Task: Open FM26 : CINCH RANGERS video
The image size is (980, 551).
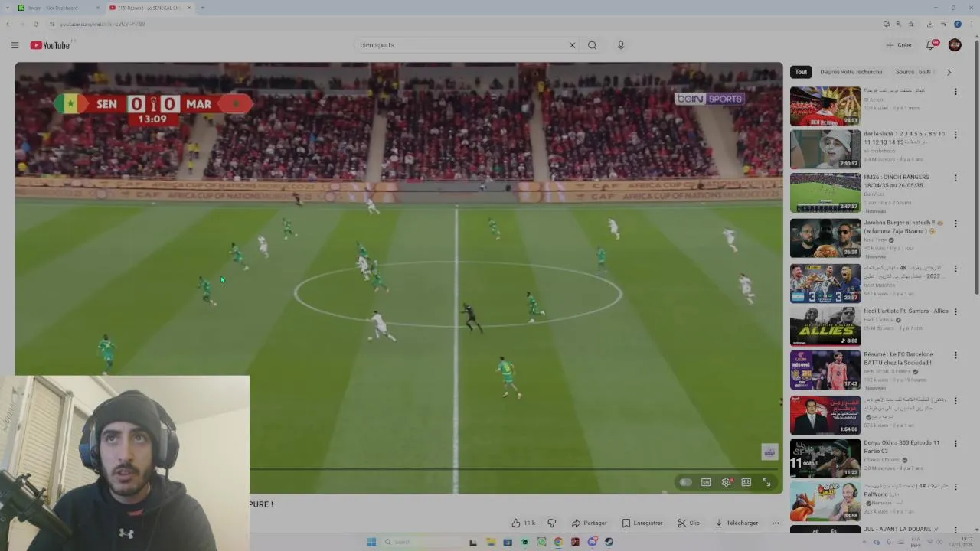Action: pos(896,181)
